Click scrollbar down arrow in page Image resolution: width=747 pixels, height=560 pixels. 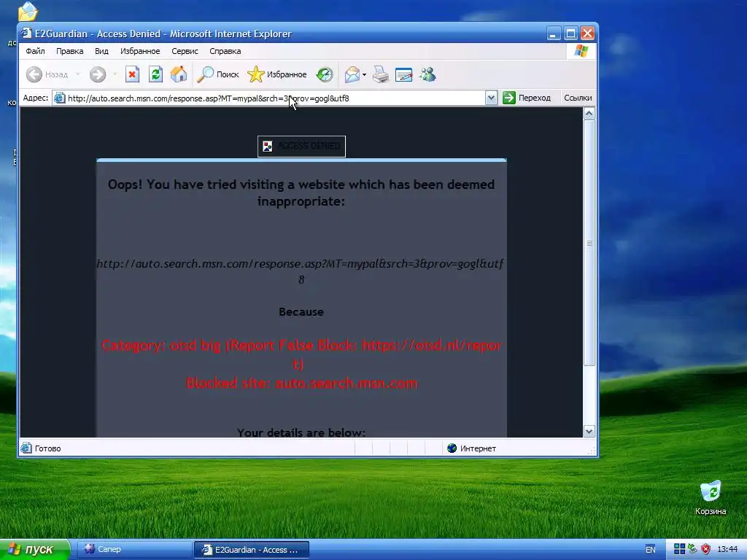[589, 432]
